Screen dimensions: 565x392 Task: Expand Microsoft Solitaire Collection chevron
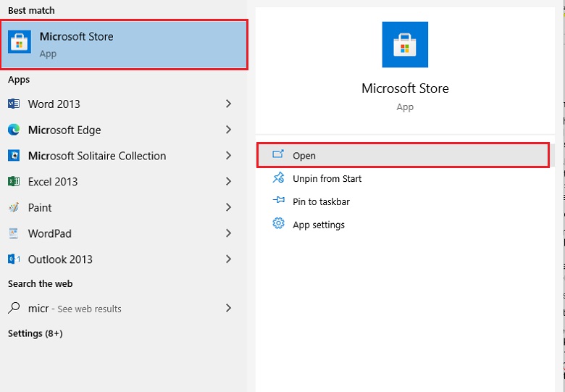pos(228,156)
